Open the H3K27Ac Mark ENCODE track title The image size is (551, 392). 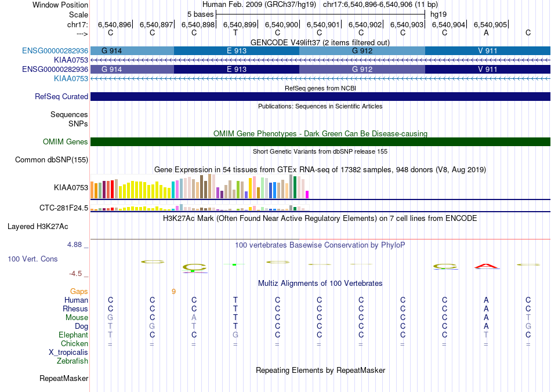320,219
